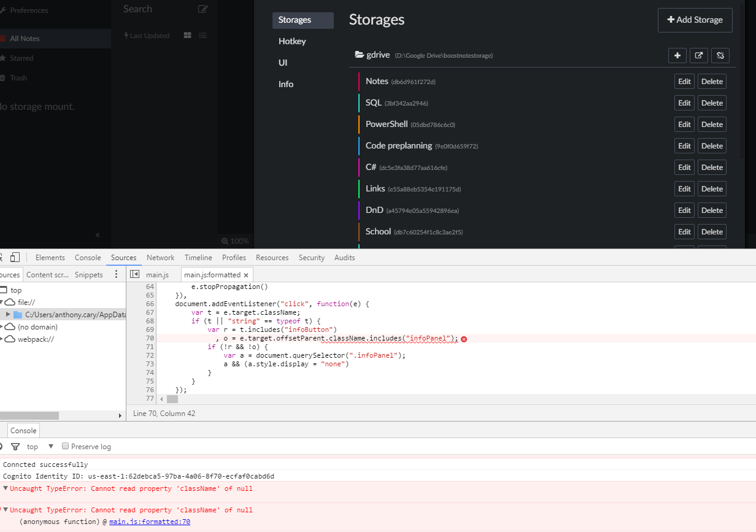Screen dimensions: 756x532
Task: Open gdrive storage in external window
Action: 699,55
